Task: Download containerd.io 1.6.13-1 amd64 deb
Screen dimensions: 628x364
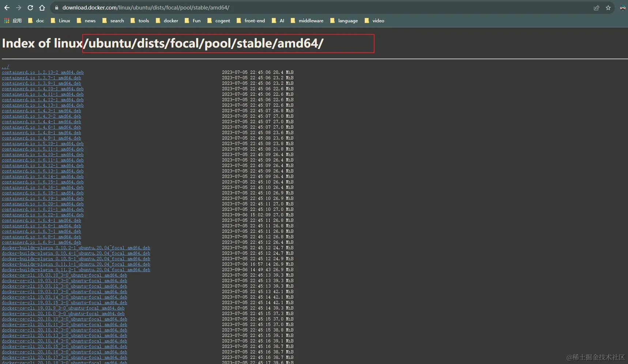Action: click(43, 171)
